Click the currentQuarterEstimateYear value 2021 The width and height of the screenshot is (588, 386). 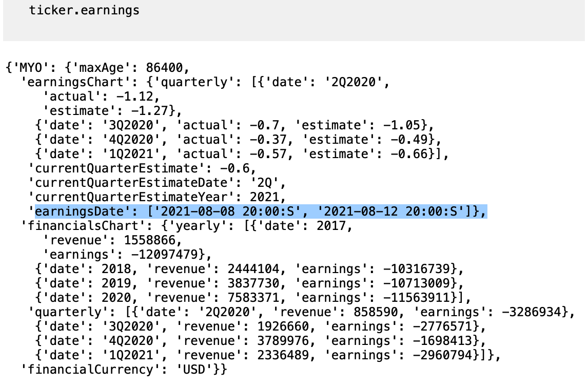(x=264, y=197)
